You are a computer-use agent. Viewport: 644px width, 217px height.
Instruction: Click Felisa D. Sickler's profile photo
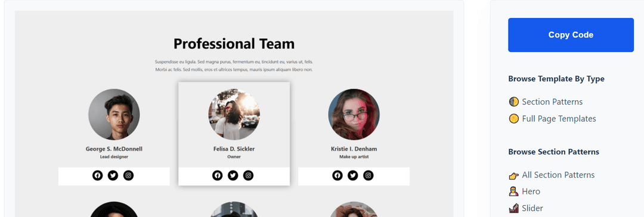pos(234,114)
